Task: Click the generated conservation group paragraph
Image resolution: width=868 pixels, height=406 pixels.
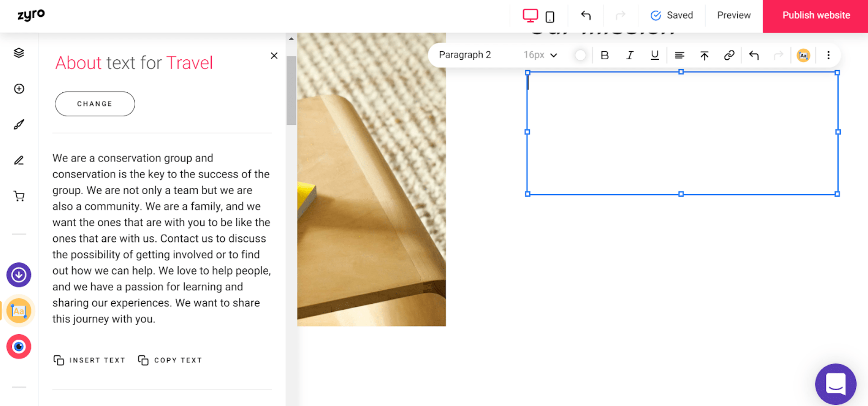Action: pos(162,239)
